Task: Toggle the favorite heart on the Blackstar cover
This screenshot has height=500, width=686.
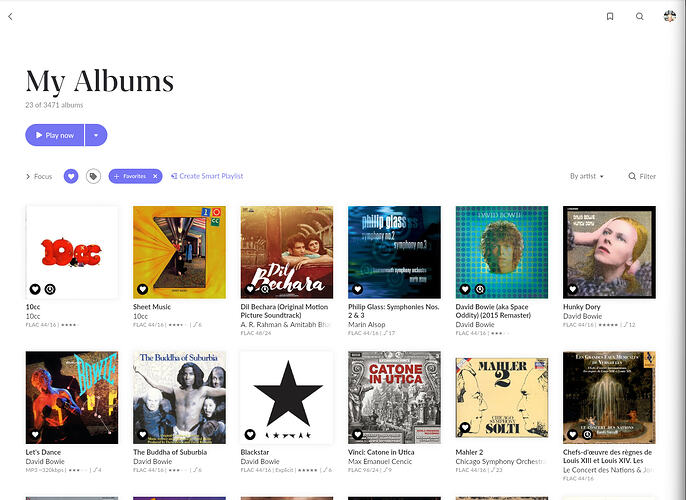Action: [250, 434]
